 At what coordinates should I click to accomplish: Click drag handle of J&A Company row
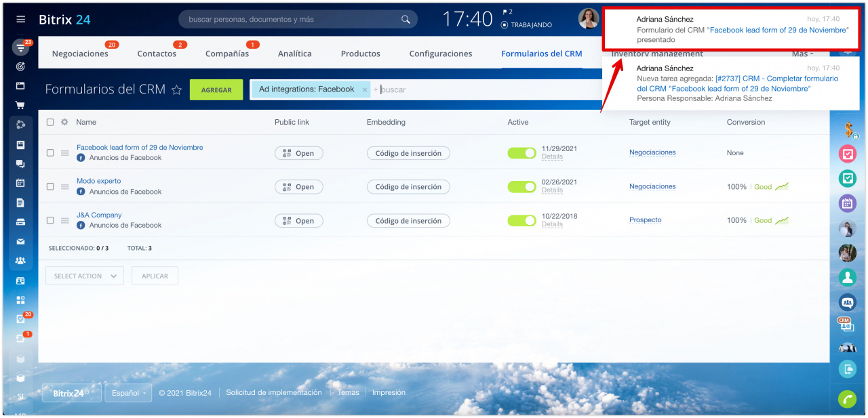click(x=65, y=220)
